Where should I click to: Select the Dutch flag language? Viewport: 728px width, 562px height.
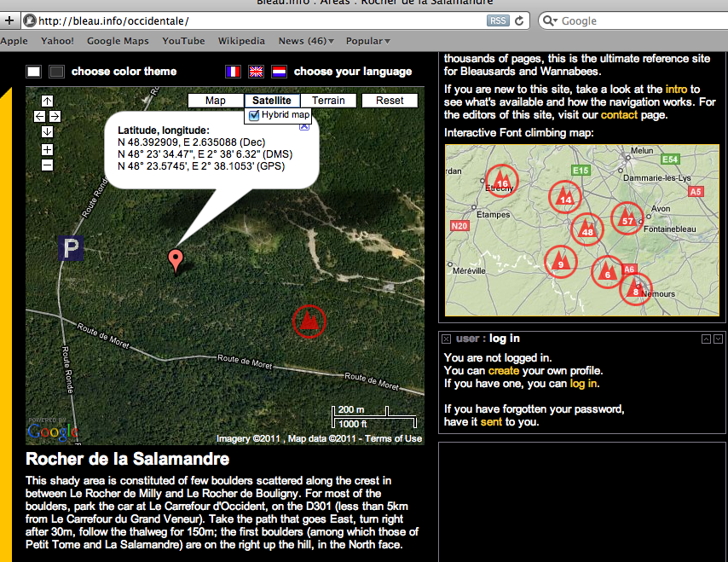point(279,72)
